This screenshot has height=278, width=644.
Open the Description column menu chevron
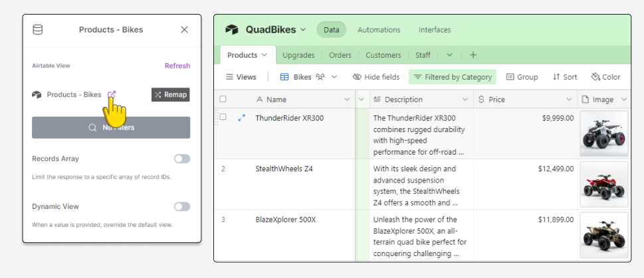click(x=465, y=100)
